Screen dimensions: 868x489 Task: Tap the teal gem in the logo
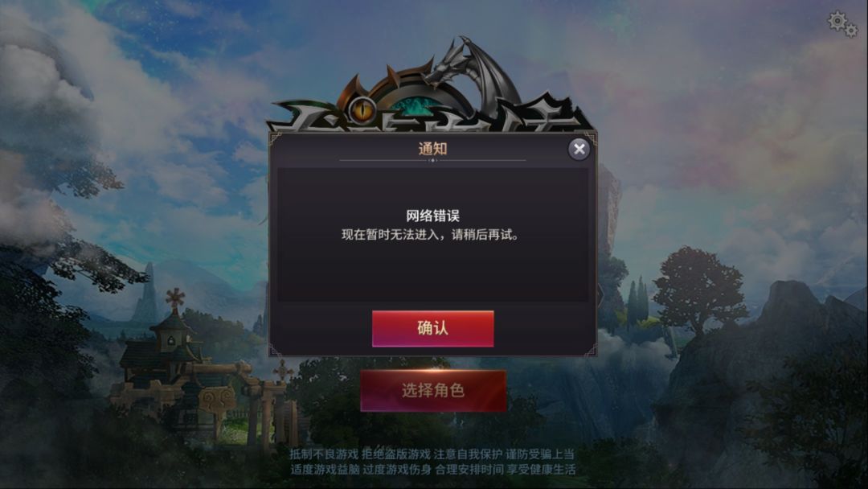(x=411, y=106)
